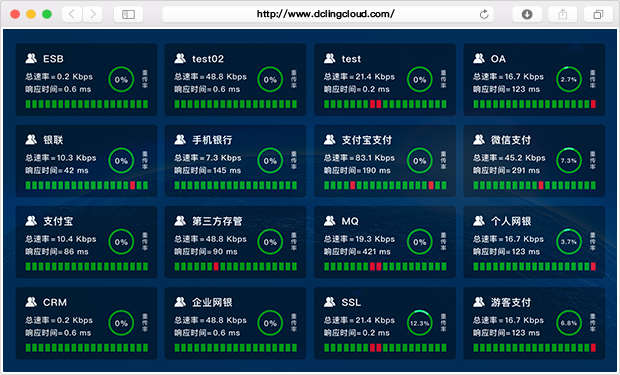The height and width of the screenshot is (375, 620).
Task: Click the users icon on the ESB card
Action: pyautogui.click(x=31, y=59)
